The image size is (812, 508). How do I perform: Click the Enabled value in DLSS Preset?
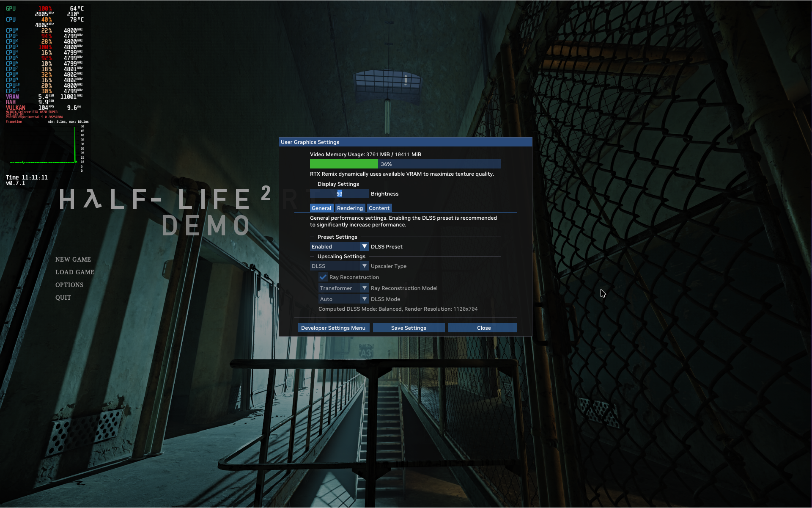[x=335, y=246]
